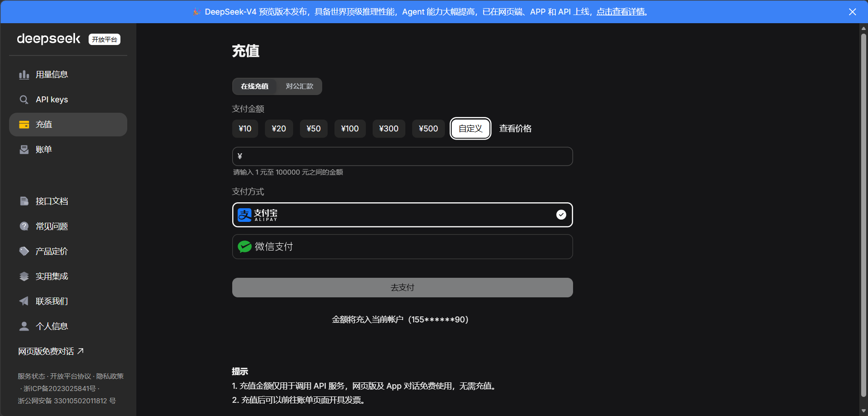Switch to the 对公汇款 tab

pyautogui.click(x=299, y=86)
